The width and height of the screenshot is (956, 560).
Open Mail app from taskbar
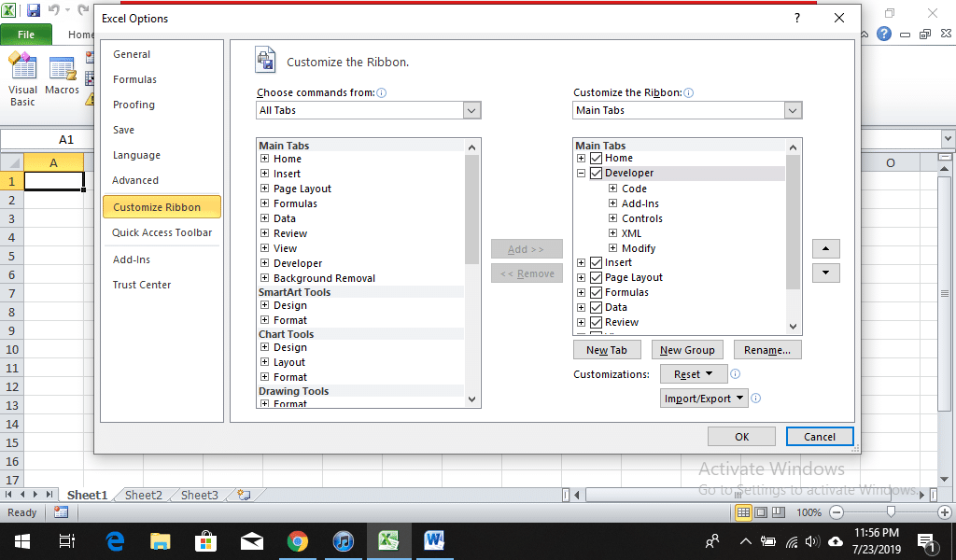pyautogui.click(x=252, y=541)
